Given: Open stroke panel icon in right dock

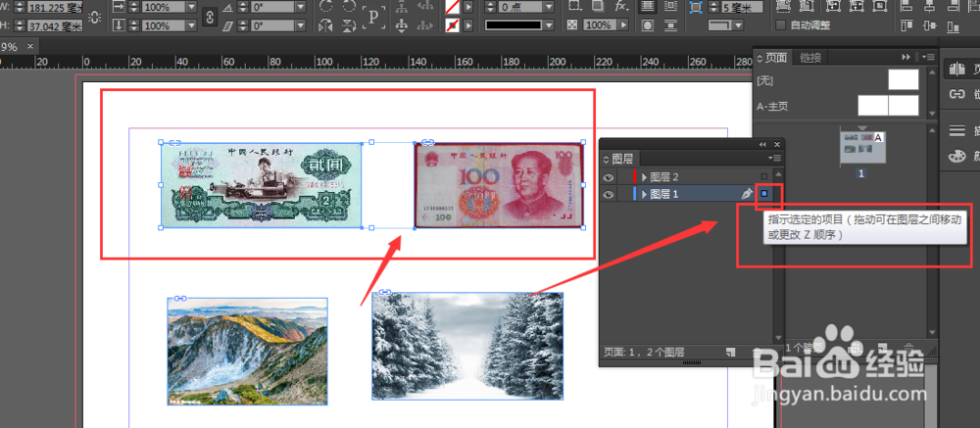Looking at the screenshot, I should coord(956,130).
